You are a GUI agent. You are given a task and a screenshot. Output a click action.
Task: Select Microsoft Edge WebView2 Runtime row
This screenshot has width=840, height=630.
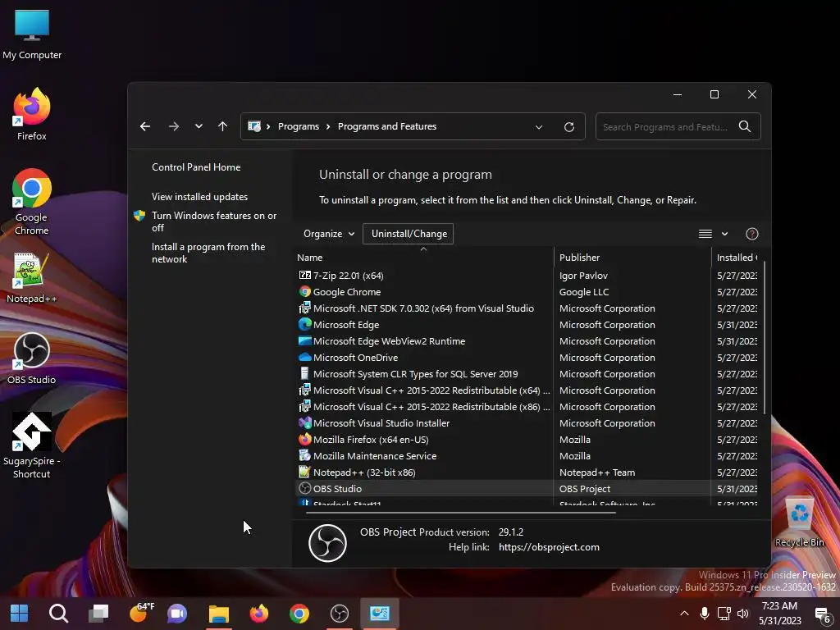tap(527, 341)
